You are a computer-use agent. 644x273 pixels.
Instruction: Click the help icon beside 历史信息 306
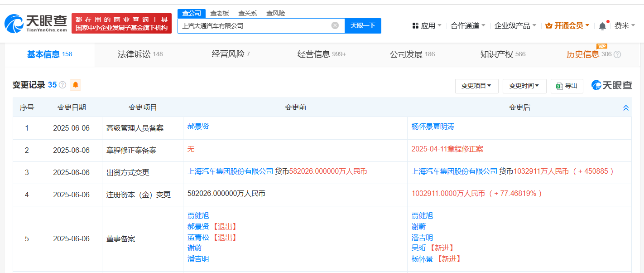[x=617, y=54]
